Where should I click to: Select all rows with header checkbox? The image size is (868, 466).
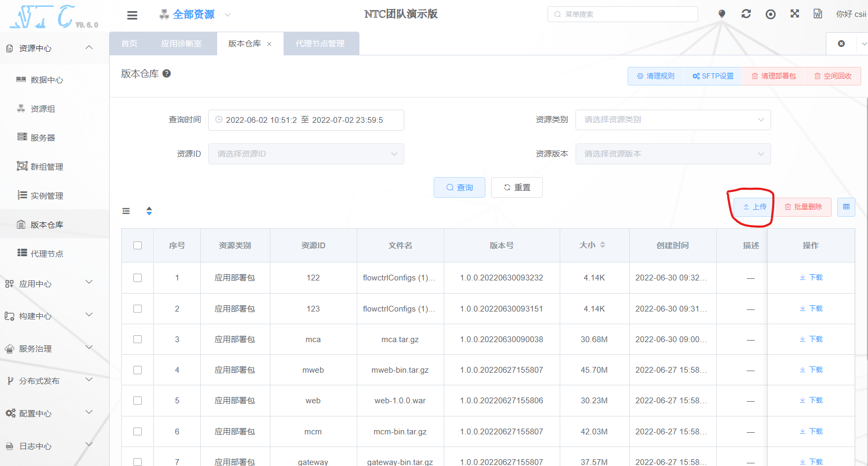(x=138, y=246)
